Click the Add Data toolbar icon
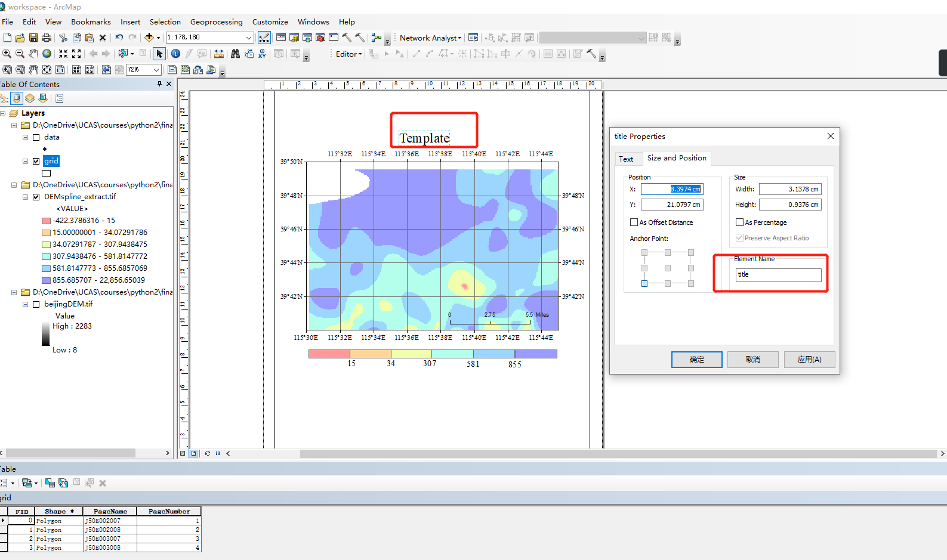Image resolution: width=947 pixels, height=560 pixels. 149,38
